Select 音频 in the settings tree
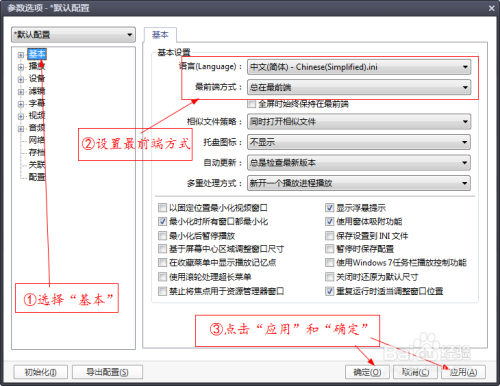This screenshot has width=500, height=386. (x=37, y=128)
